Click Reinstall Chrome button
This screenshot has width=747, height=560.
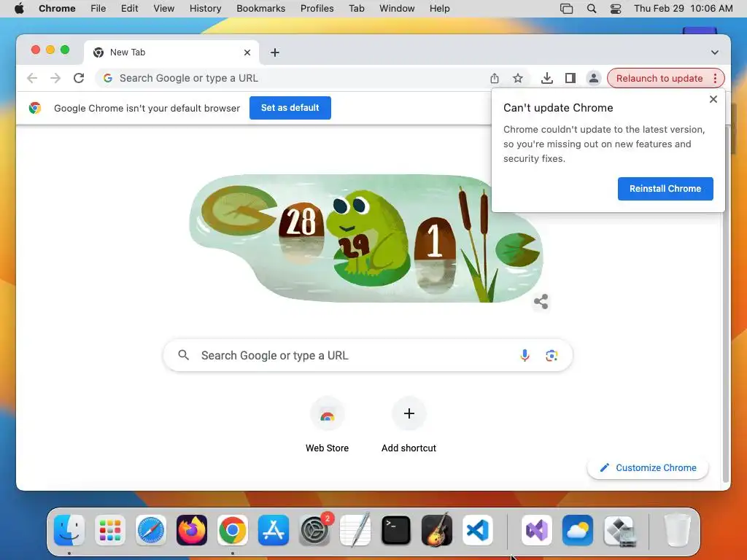pyautogui.click(x=665, y=189)
